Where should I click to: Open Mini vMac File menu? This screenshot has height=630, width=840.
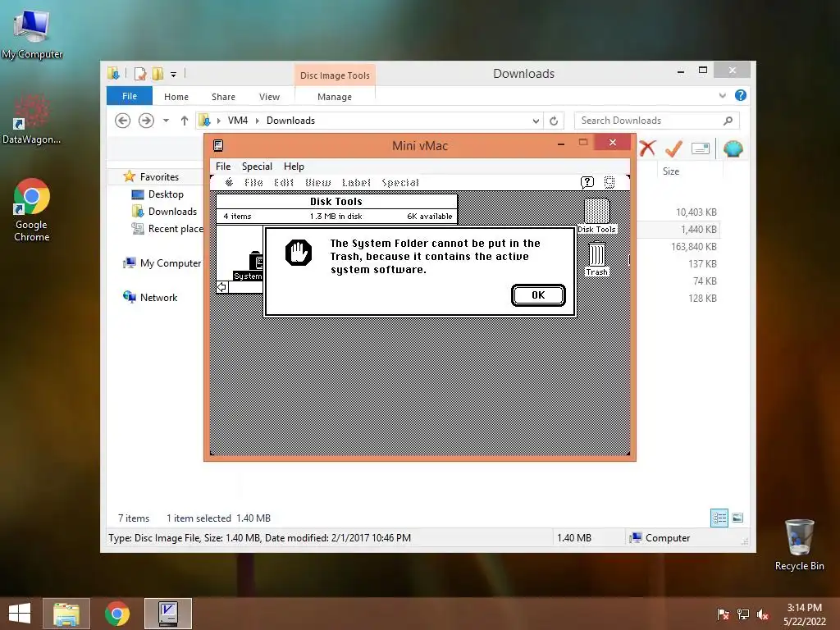pos(223,166)
